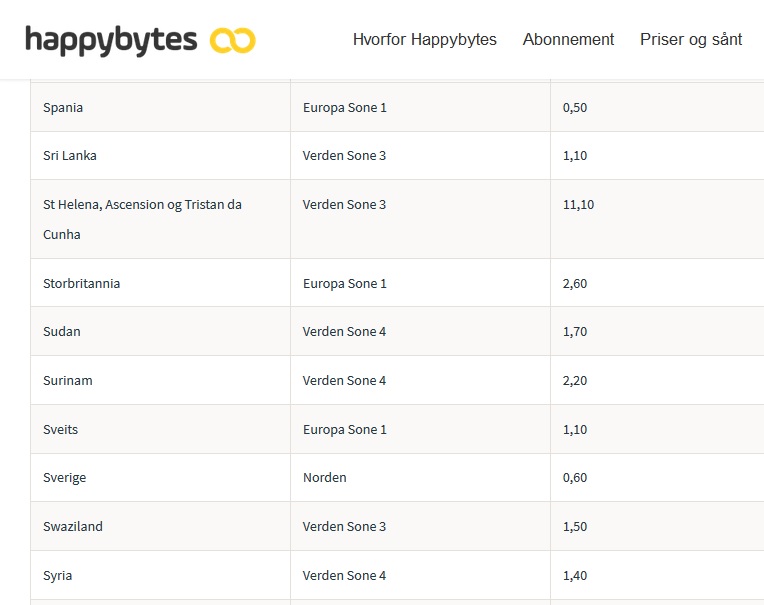Click Verden Sone 3 in Sri Lanka row
This screenshot has width=764, height=605.
pyautogui.click(x=344, y=155)
